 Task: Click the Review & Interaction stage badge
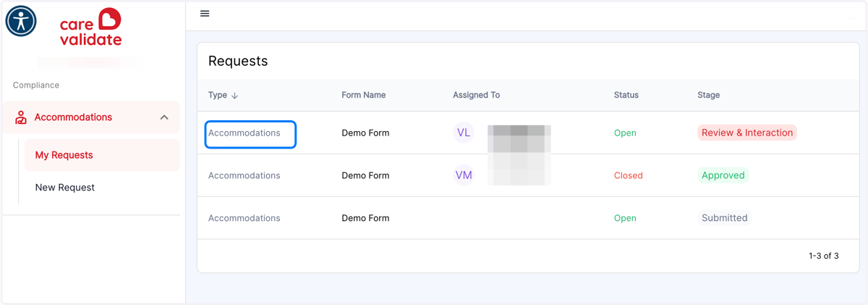point(747,133)
